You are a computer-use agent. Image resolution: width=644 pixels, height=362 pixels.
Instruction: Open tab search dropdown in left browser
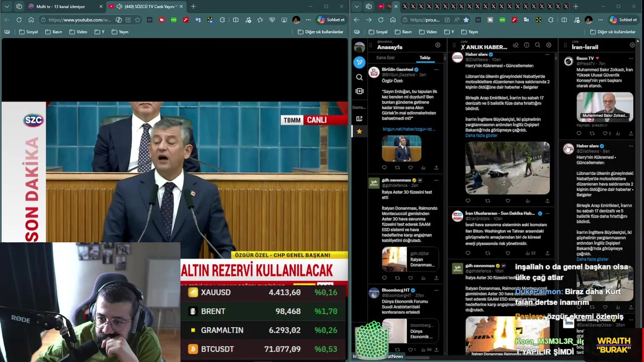click(x=7, y=7)
